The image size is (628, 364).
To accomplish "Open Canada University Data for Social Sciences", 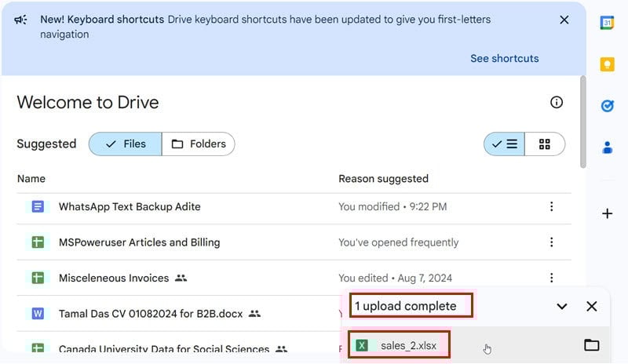I will (x=164, y=349).
